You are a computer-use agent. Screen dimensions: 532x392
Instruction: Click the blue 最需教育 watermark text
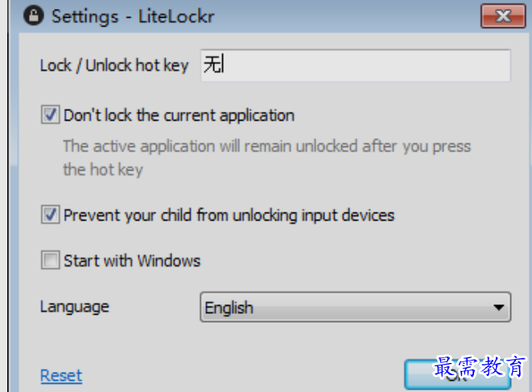click(x=480, y=366)
